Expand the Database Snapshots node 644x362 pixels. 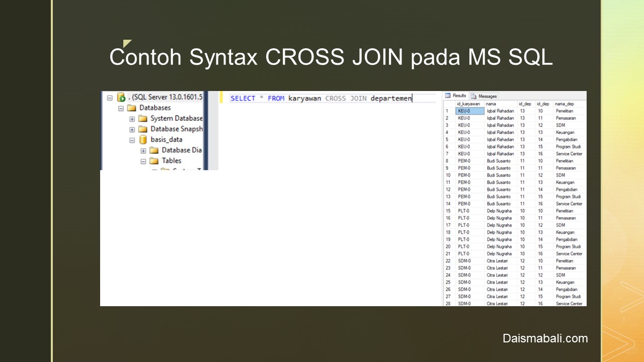(132, 129)
